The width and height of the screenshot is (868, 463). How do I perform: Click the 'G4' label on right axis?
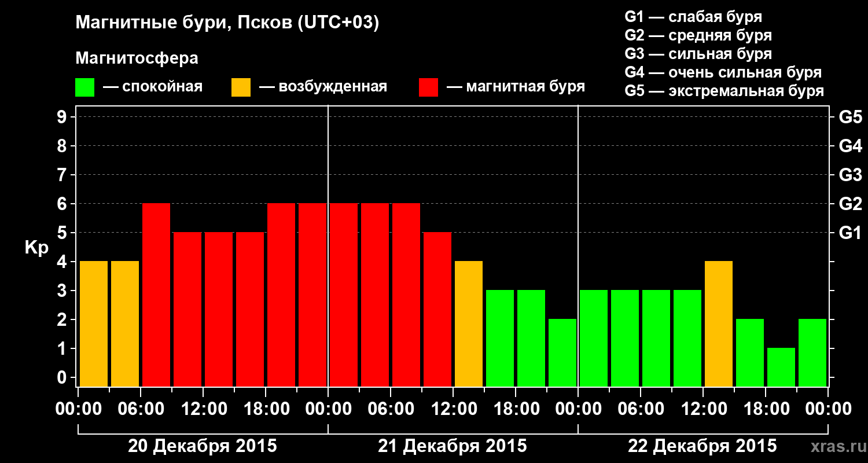pyautogui.click(x=850, y=146)
